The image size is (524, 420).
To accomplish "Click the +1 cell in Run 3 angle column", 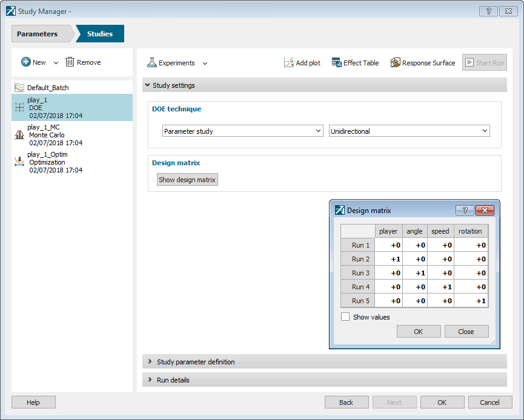I will tap(415, 273).
